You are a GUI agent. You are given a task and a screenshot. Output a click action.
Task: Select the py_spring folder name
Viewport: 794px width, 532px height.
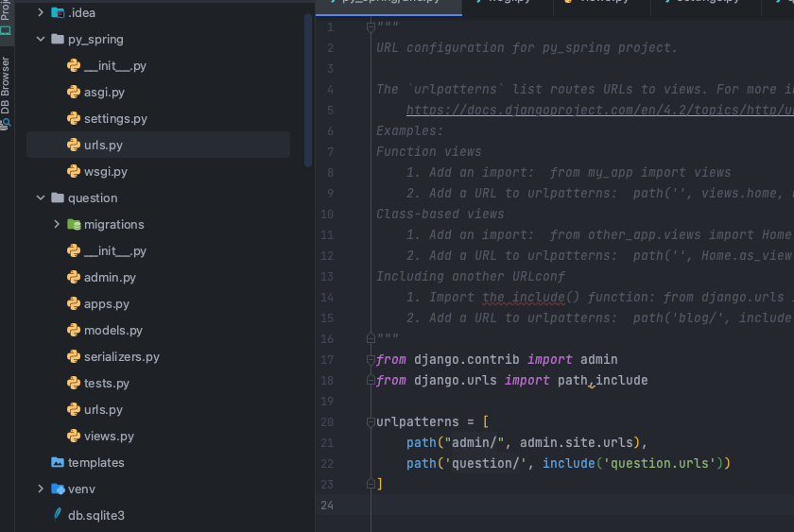[x=95, y=40]
